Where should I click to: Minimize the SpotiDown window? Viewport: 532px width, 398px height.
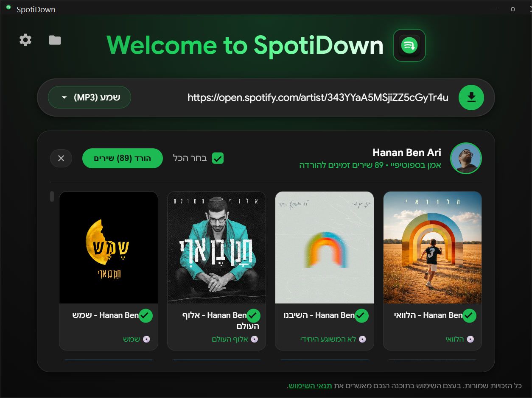tap(493, 9)
